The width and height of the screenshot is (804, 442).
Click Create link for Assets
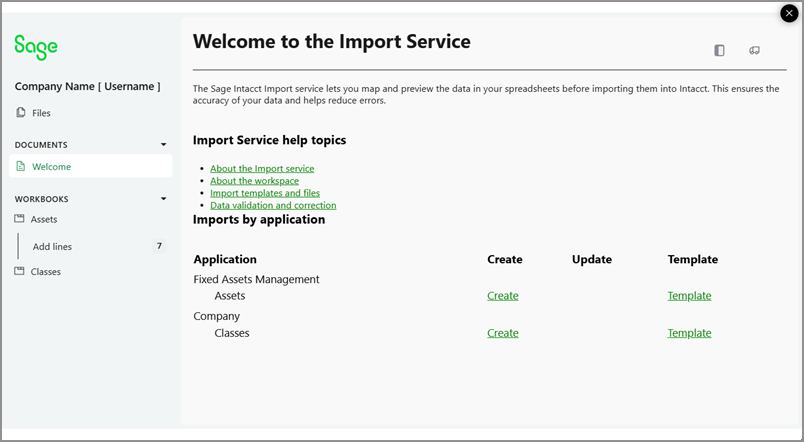pos(502,296)
